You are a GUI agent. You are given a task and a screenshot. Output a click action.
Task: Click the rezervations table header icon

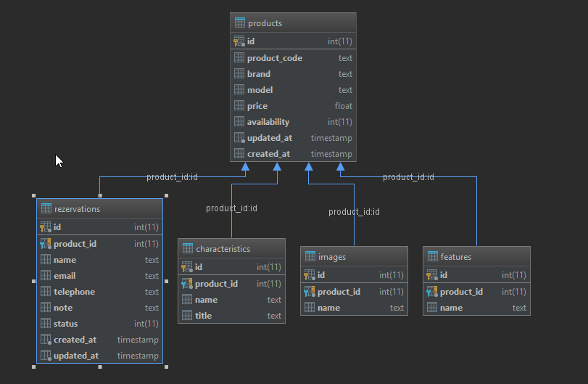46,208
